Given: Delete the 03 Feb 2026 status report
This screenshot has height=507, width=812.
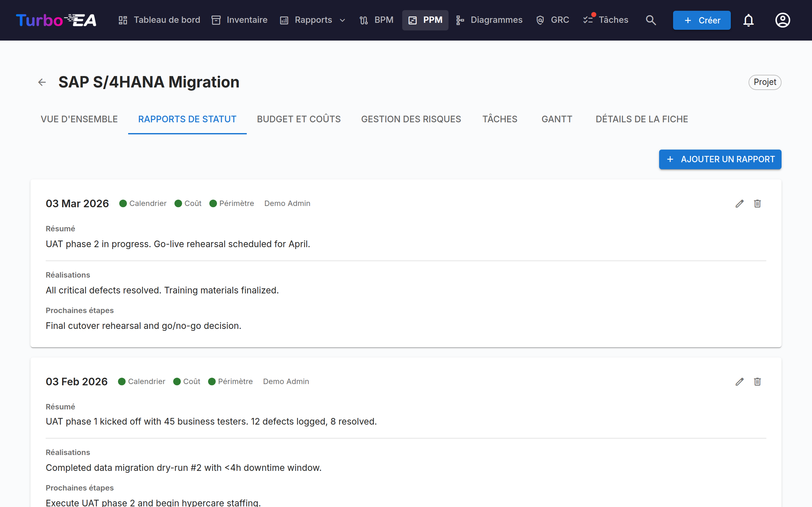Looking at the screenshot, I should (757, 382).
